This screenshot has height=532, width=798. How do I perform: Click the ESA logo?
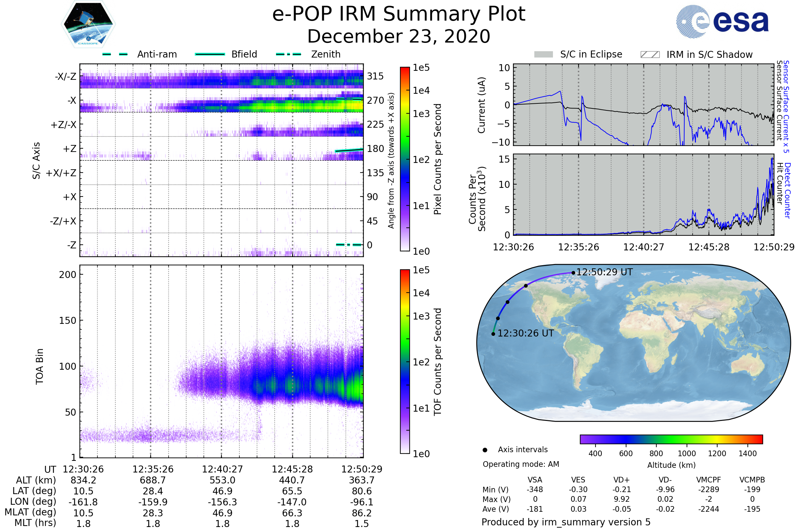coord(722,21)
